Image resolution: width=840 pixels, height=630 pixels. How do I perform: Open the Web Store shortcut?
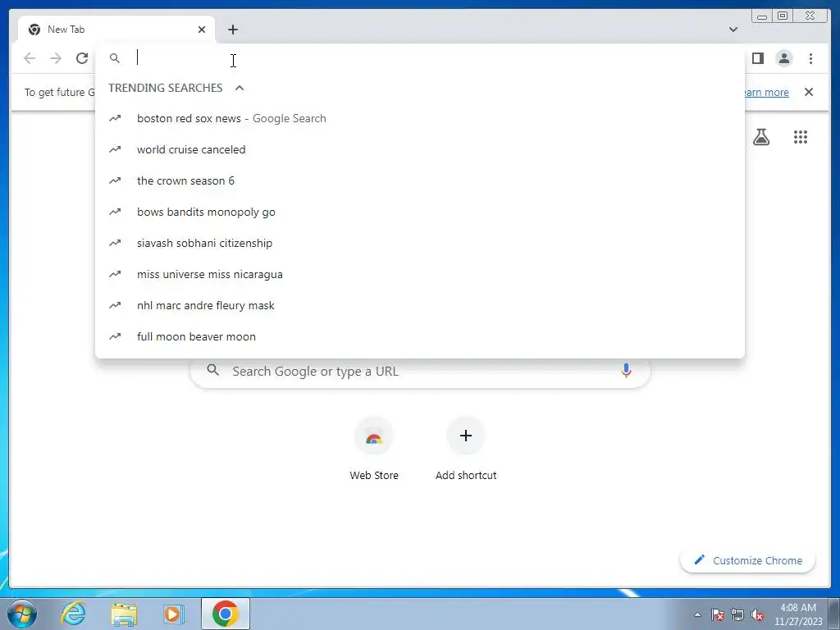tap(374, 449)
